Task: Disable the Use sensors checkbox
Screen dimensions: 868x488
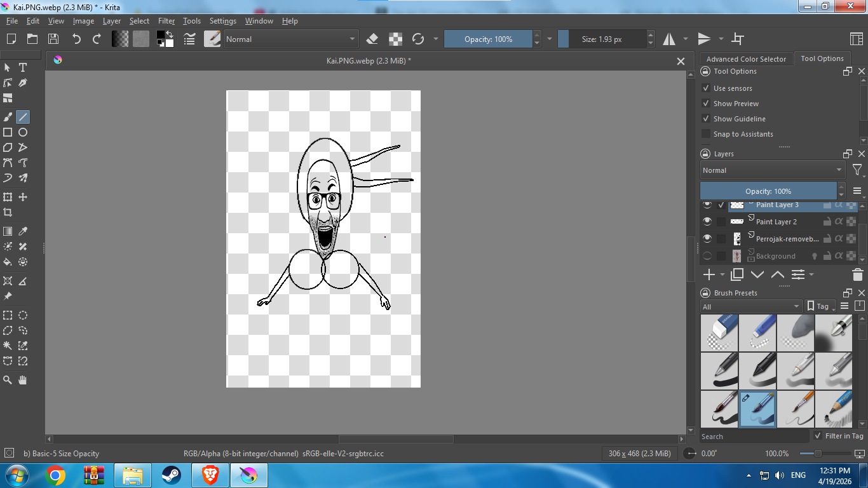Action: [x=705, y=88]
